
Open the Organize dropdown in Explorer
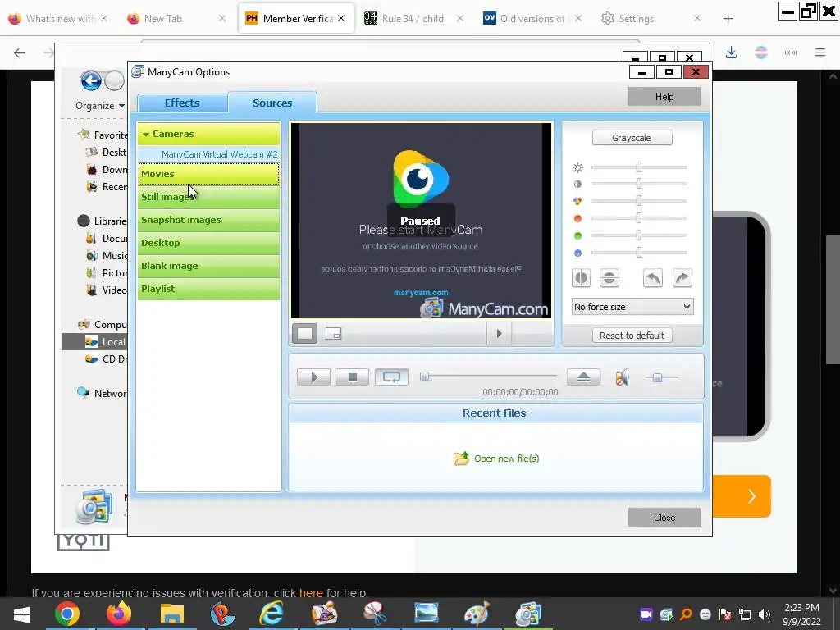(99, 106)
